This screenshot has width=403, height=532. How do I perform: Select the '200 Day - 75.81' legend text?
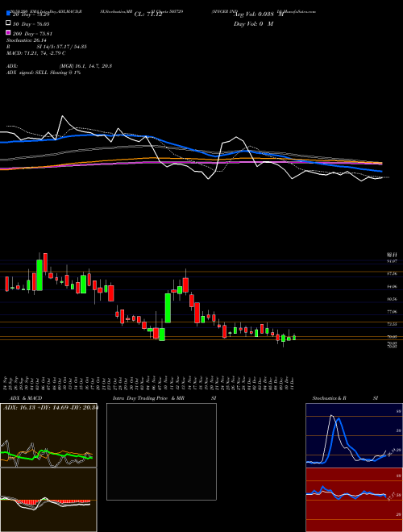32,34
